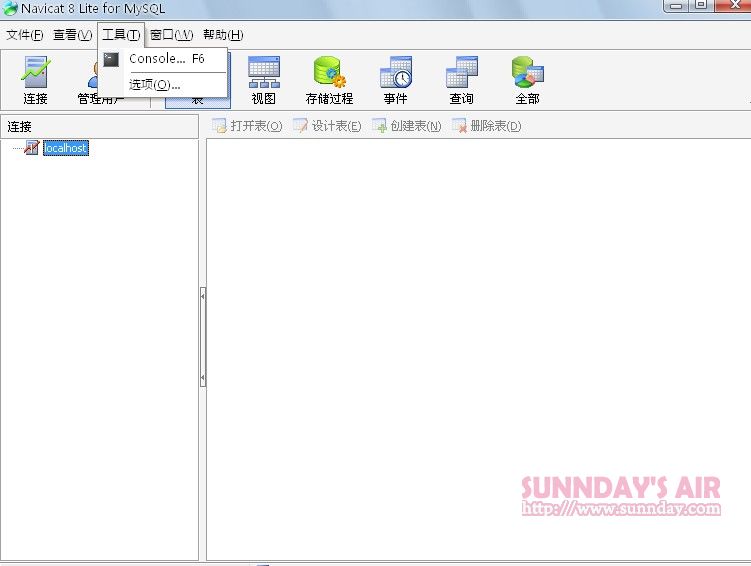Select the localhost tree item
This screenshot has height=566, width=751.
pos(66,148)
